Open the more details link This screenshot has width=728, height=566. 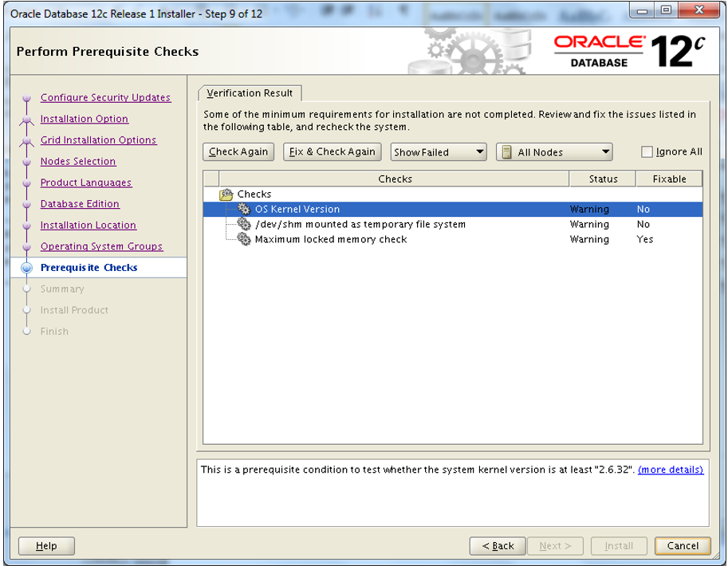point(671,470)
